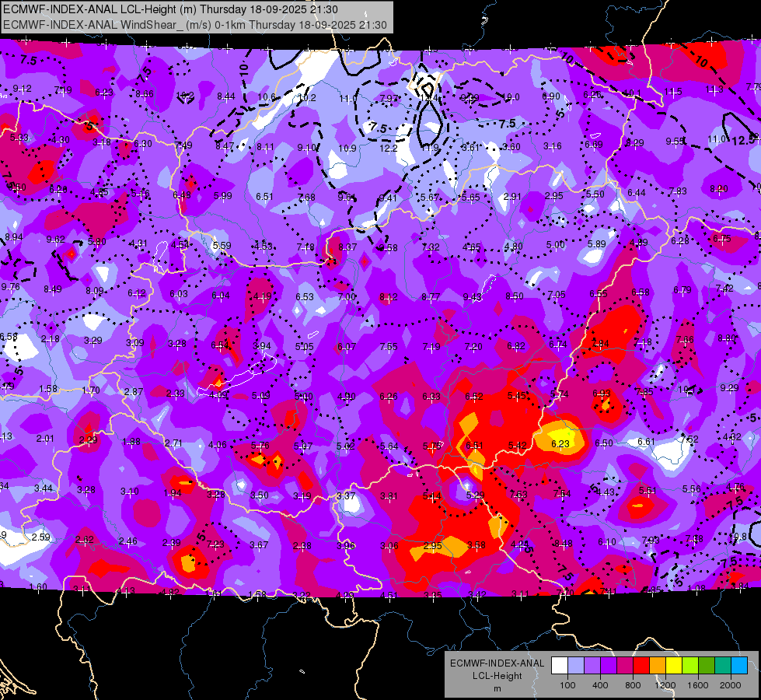Image resolution: width=761 pixels, height=700 pixels.
Task: Click grid value 7.97 on the map
Action: click(x=389, y=98)
